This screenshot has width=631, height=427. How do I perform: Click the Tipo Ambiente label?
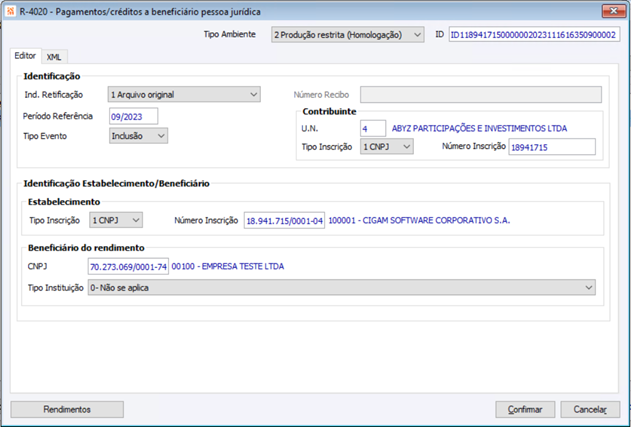pos(230,35)
